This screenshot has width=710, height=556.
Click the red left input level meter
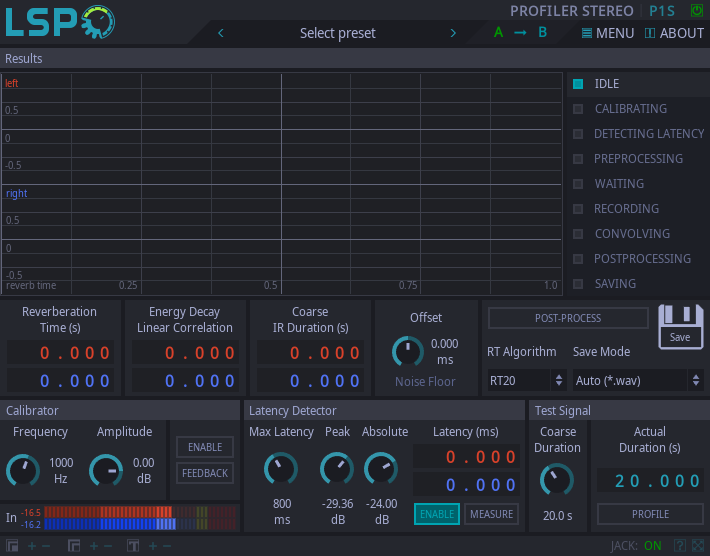coord(140,512)
